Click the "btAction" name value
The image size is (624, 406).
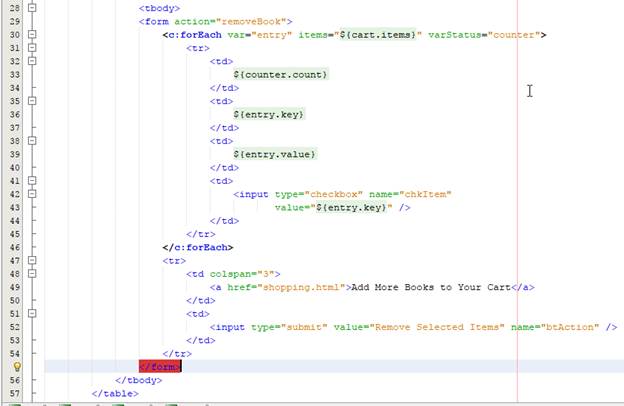(569, 327)
